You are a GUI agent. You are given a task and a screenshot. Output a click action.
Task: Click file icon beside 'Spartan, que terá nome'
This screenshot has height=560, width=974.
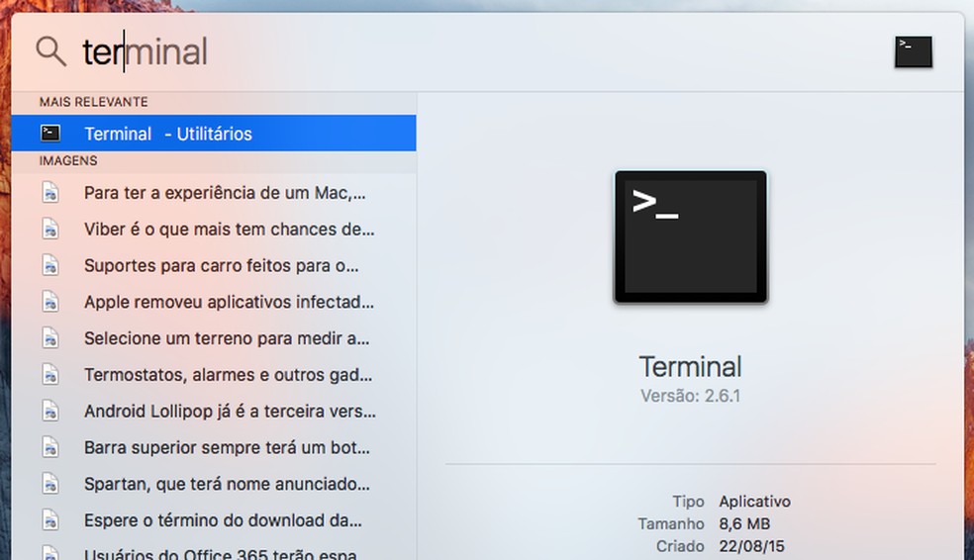(50, 484)
